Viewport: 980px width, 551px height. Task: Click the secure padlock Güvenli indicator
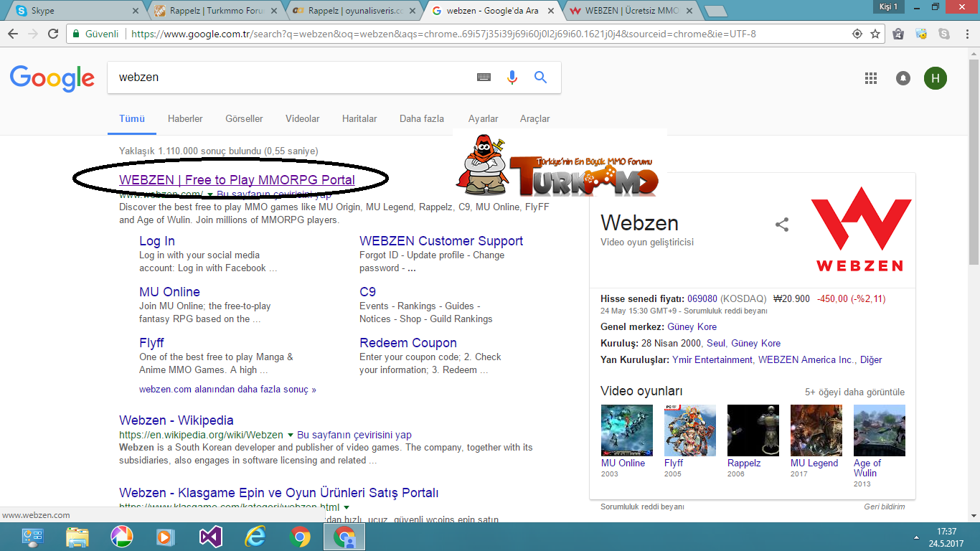96,34
